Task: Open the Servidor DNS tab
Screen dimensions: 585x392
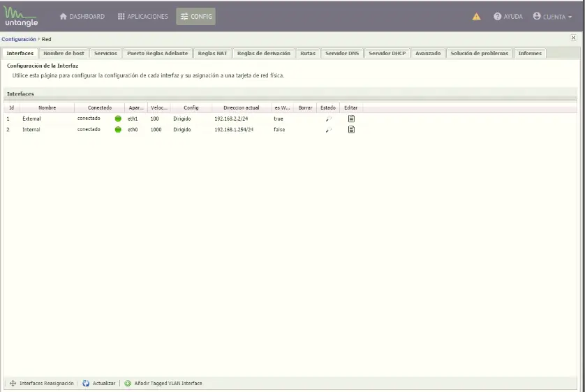Action: [342, 53]
